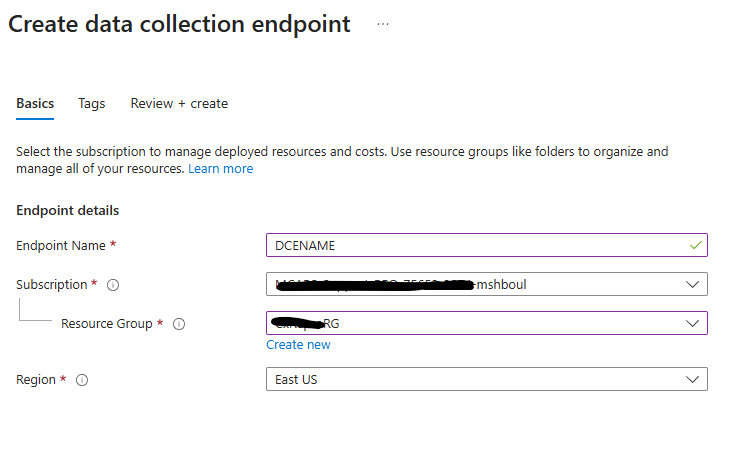
Task: Go to the Review + create tab
Action: [x=179, y=103]
